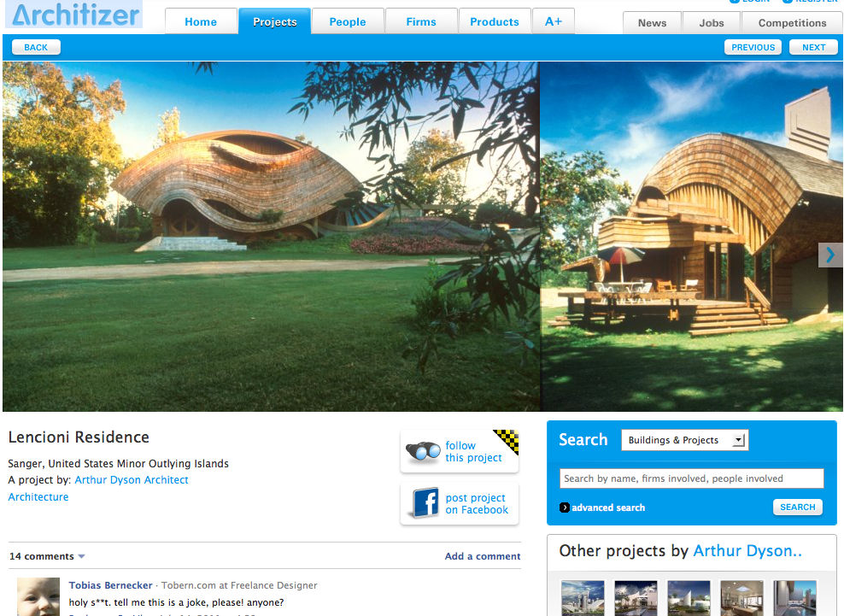Click Add a comment link
Viewport: 844px width, 616px height.
[x=483, y=556]
